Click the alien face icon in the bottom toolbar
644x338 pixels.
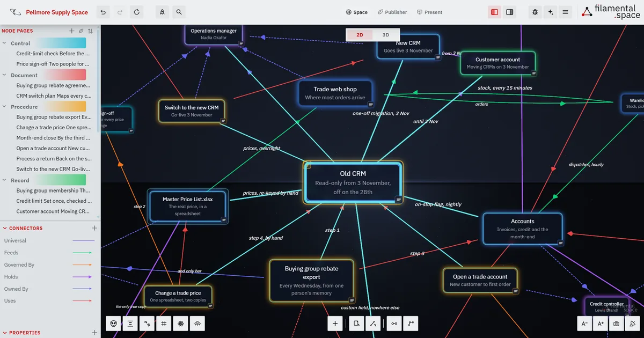113,324
